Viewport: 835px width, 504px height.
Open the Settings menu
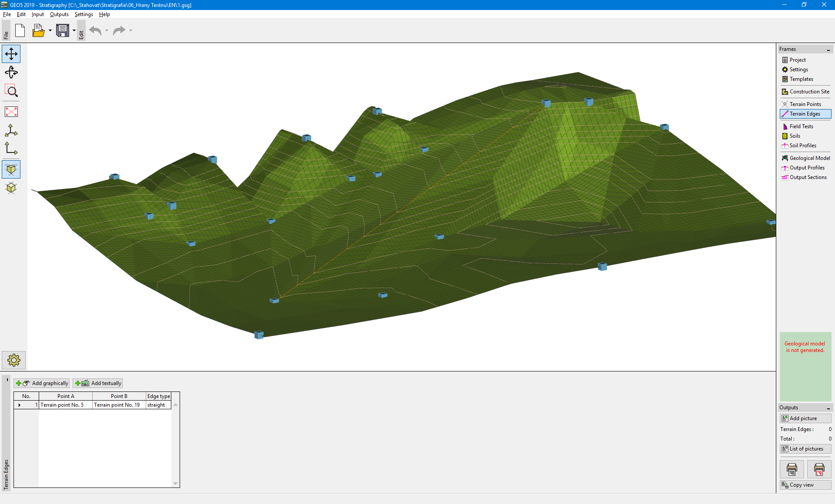tap(83, 14)
